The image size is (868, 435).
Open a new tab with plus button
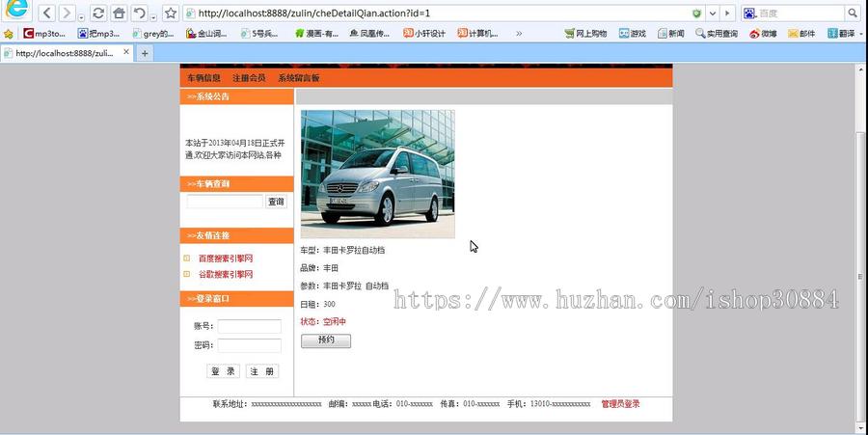[145, 53]
